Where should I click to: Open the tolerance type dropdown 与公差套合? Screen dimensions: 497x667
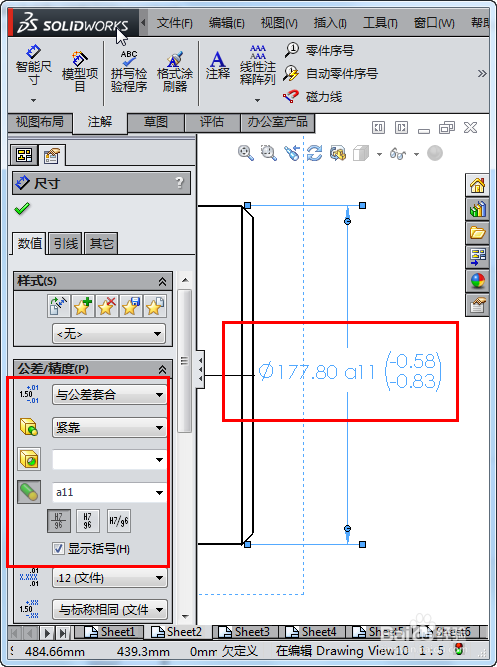coord(109,395)
